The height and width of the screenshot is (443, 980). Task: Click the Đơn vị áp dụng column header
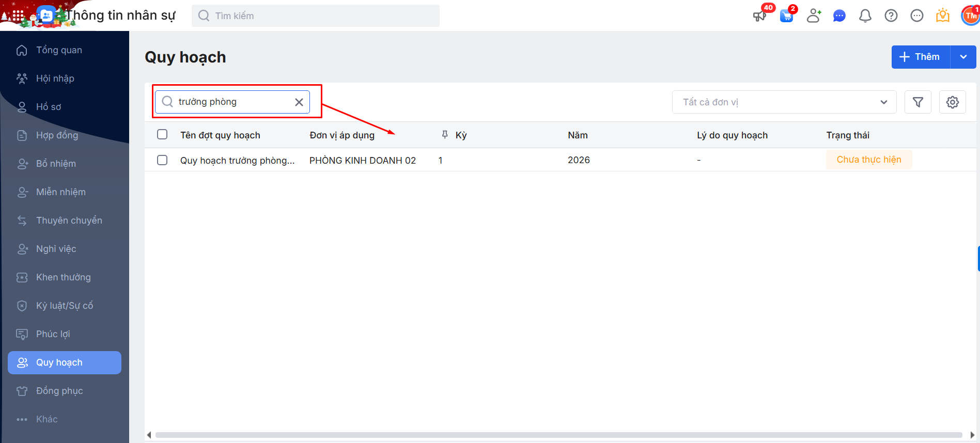342,135
